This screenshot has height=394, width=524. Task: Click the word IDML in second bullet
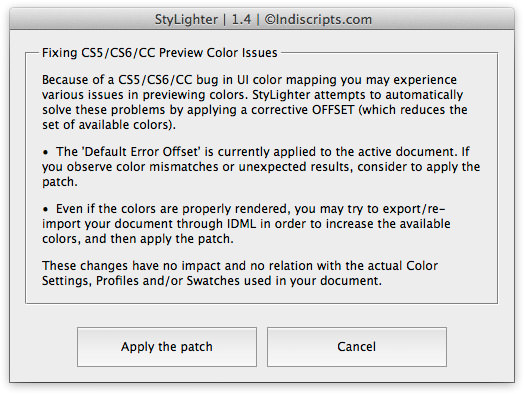[242, 224]
